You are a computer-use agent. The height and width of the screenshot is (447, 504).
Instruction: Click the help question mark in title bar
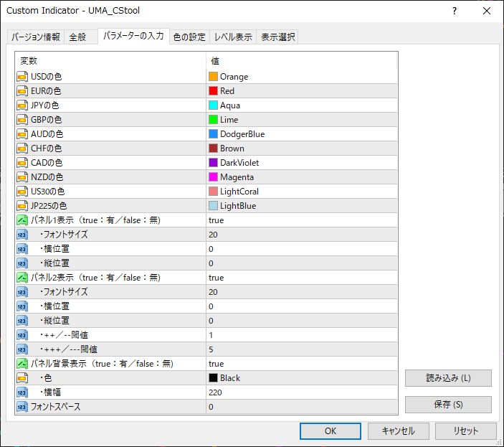(x=455, y=11)
